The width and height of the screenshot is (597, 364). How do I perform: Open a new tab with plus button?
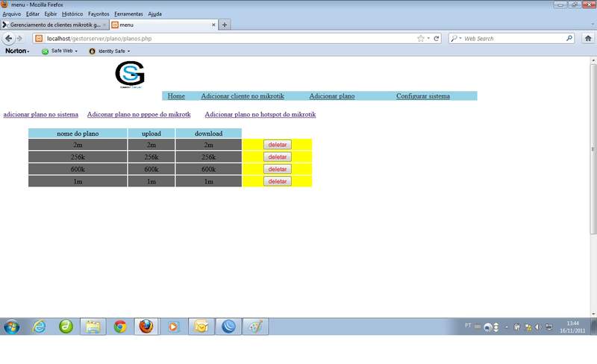(x=225, y=25)
